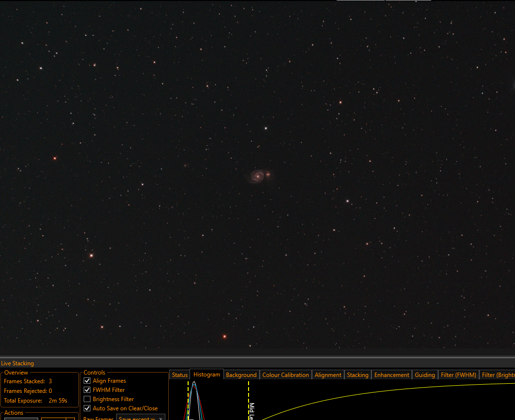Open the Colour Calibration tab
The width and height of the screenshot is (515, 420).
pos(285,375)
